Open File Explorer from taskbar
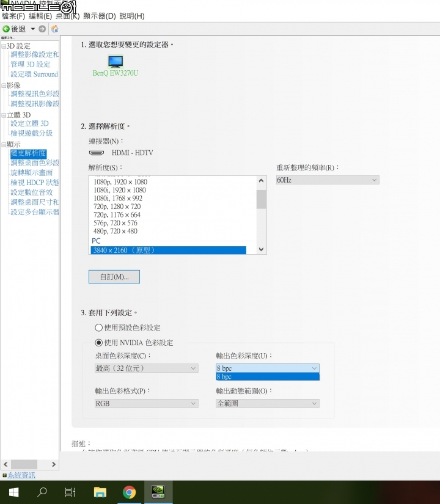Screen dimensions: 440x504 click(100, 492)
